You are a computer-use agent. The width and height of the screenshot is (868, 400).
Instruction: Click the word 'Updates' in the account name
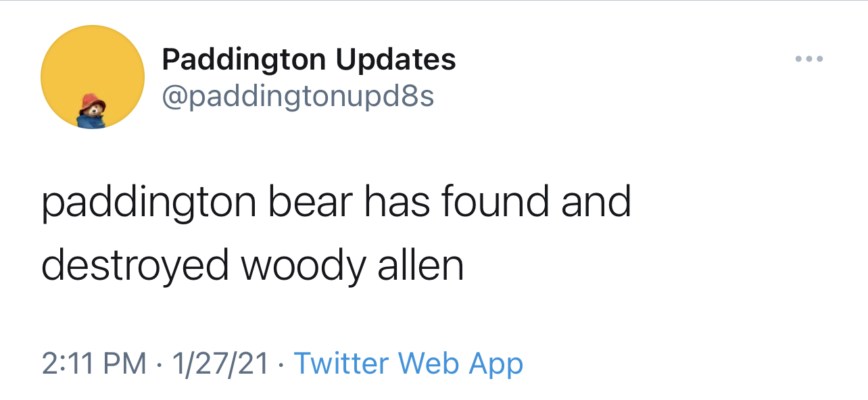(396, 61)
